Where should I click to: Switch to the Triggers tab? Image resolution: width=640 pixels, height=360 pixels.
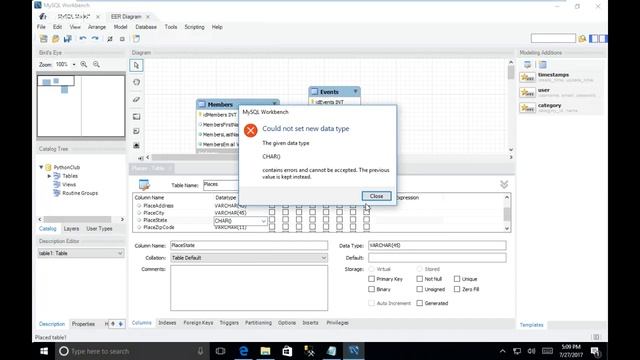[229, 322]
